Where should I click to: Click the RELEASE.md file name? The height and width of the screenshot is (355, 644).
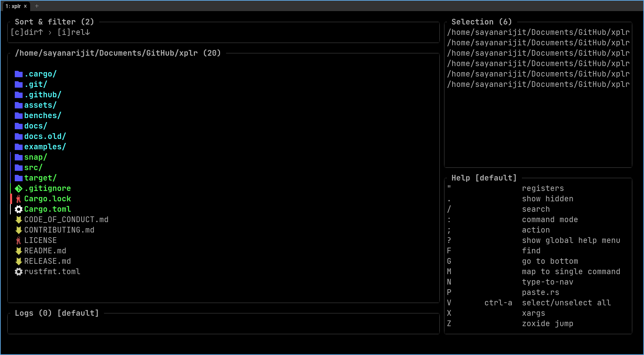click(x=48, y=261)
